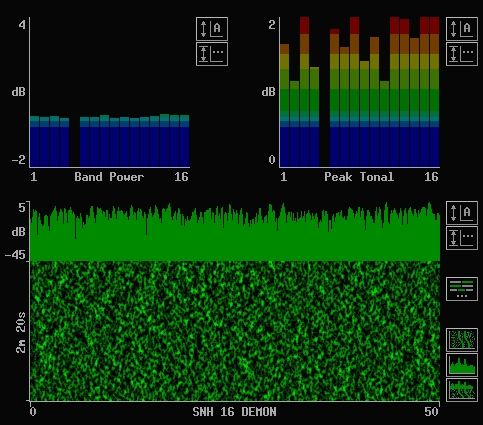
Task: Click the Band Power chart title
Action: (x=109, y=177)
